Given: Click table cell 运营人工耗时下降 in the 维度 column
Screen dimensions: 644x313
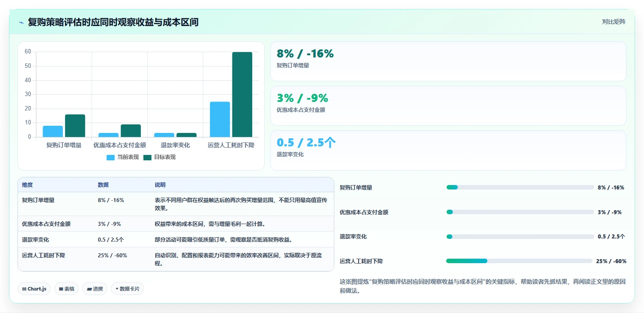Looking at the screenshot, I should (x=44, y=255).
